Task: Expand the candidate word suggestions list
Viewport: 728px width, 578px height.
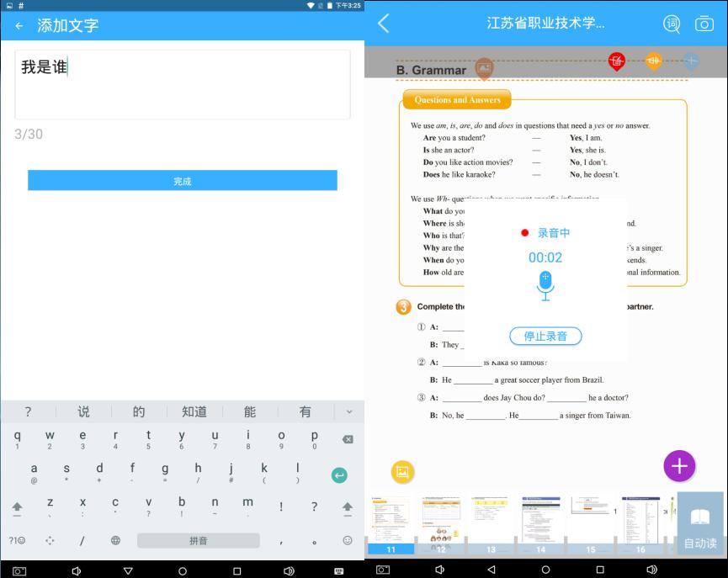Action: pos(349,411)
